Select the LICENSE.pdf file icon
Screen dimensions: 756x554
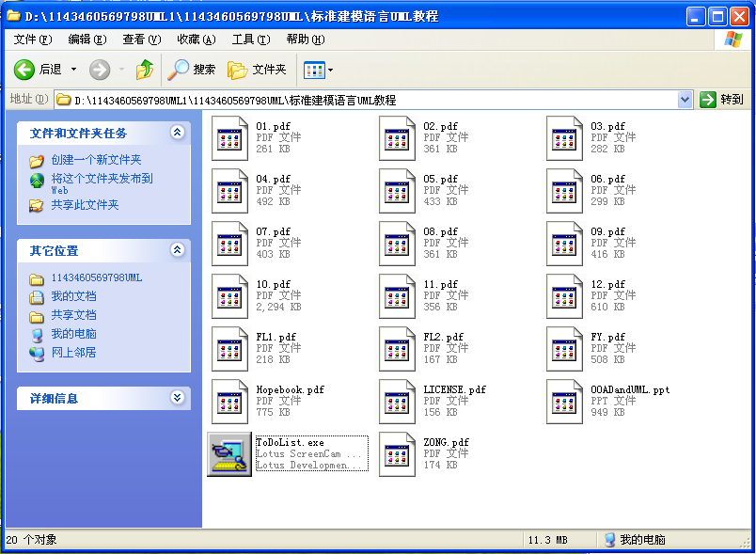[x=397, y=402]
